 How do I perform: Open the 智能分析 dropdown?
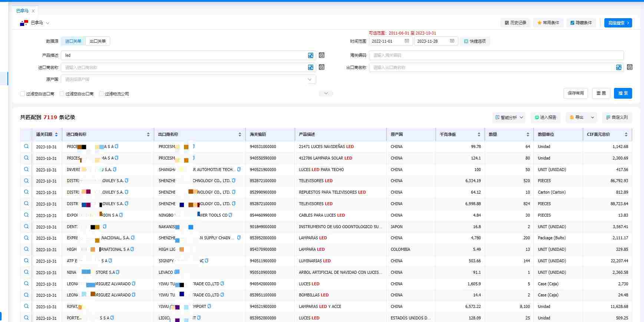point(509,117)
